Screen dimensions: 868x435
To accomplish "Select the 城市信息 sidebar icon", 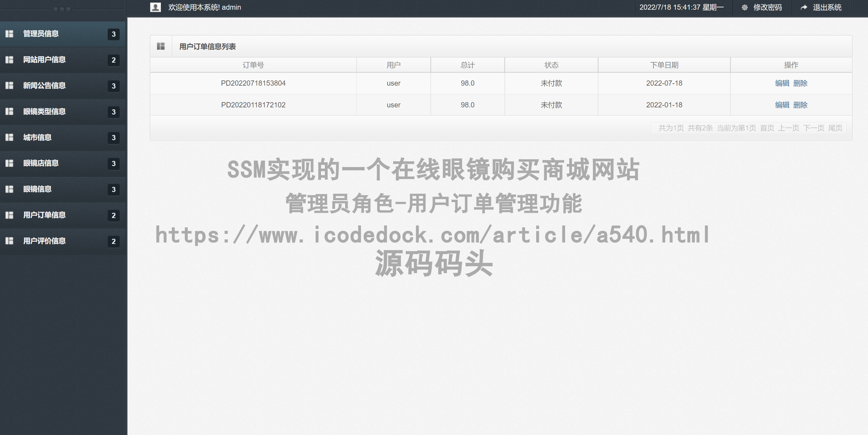I will 9,138.
